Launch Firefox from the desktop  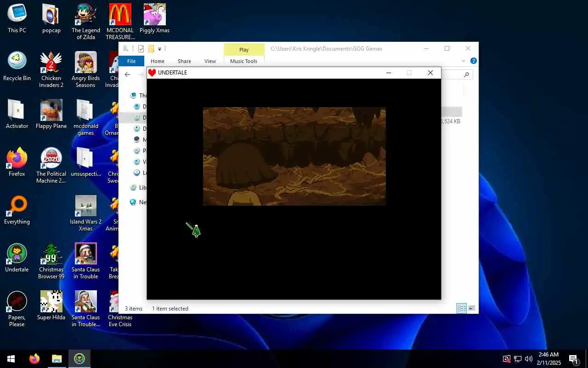(17, 162)
